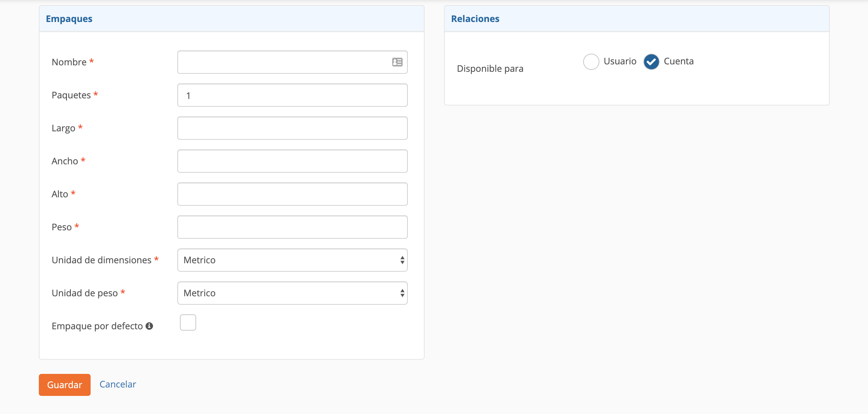Click into the Nombre text field

pos(283,62)
